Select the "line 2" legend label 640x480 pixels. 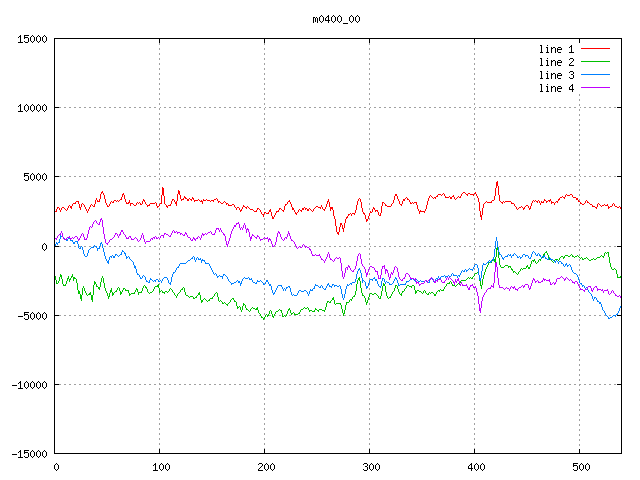[556, 62]
